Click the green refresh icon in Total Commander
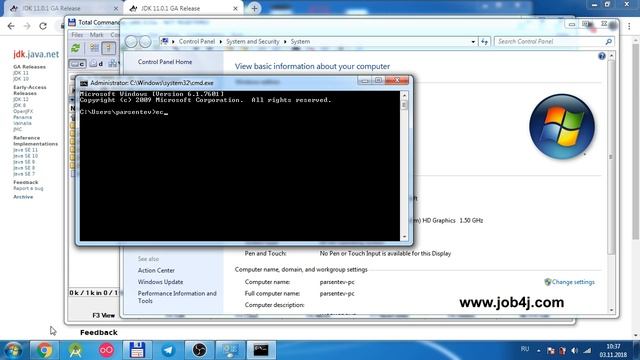This screenshot has height=360, width=640. pyautogui.click(x=76, y=48)
